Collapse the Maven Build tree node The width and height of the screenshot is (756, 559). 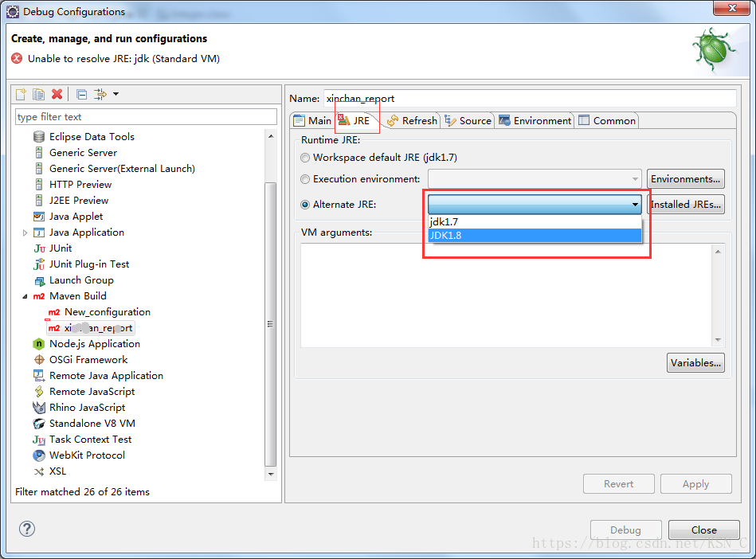click(25, 296)
